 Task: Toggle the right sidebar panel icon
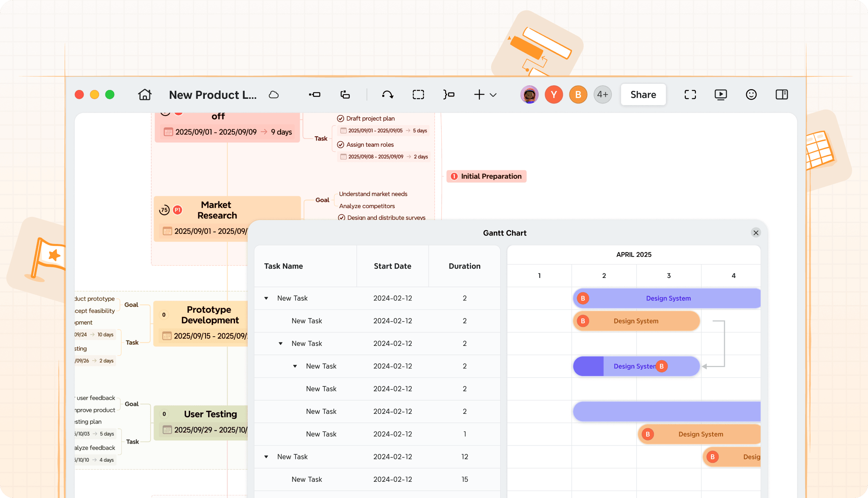tap(782, 95)
